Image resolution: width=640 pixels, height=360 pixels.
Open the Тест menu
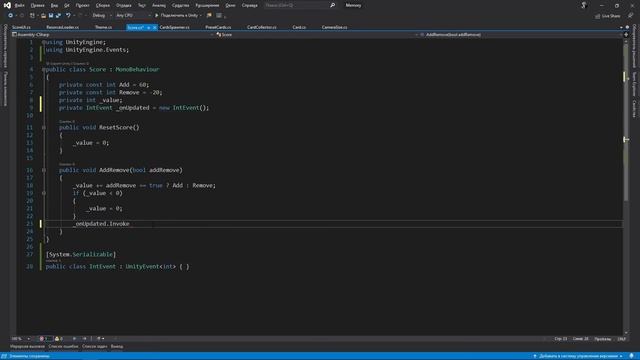click(142, 5)
